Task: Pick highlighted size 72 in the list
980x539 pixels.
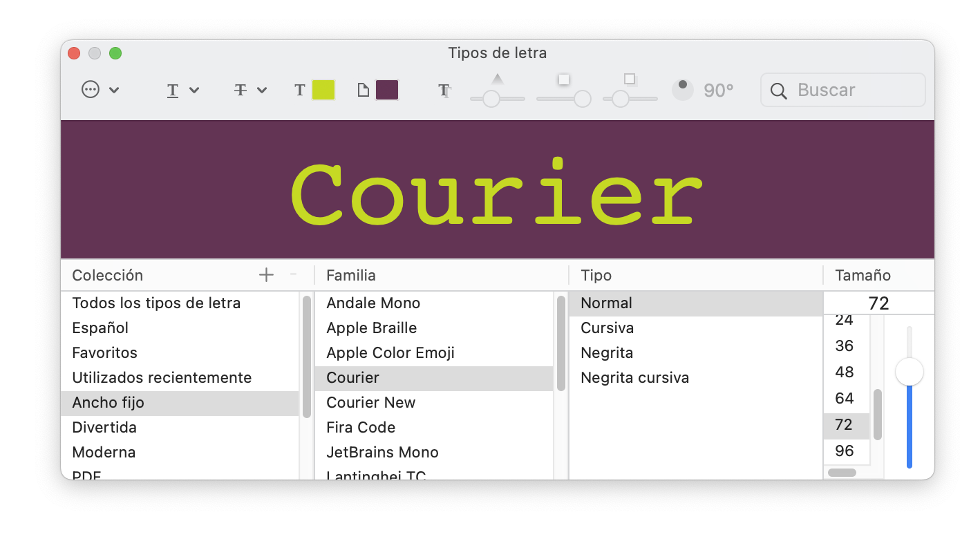Action: pyautogui.click(x=847, y=424)
